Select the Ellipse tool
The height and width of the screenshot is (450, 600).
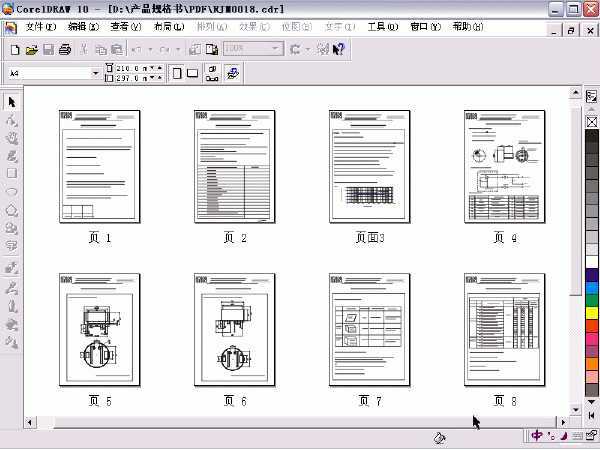[x=11, y=191]
